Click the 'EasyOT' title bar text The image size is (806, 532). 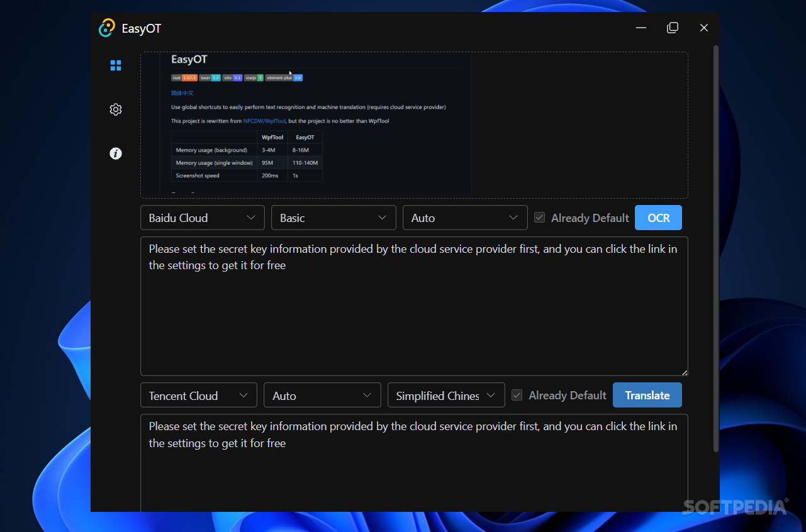pyautogui.click(x=142, y=29)
